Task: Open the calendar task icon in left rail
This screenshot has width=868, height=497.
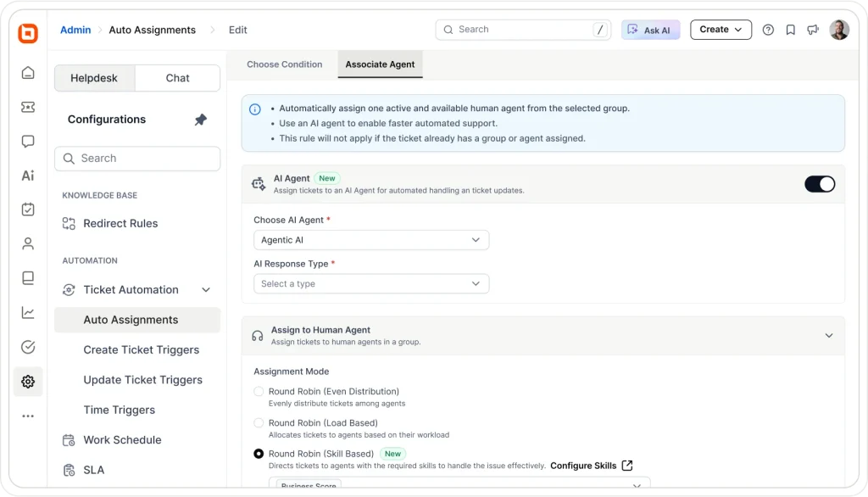Action: [x=28, y=209]
